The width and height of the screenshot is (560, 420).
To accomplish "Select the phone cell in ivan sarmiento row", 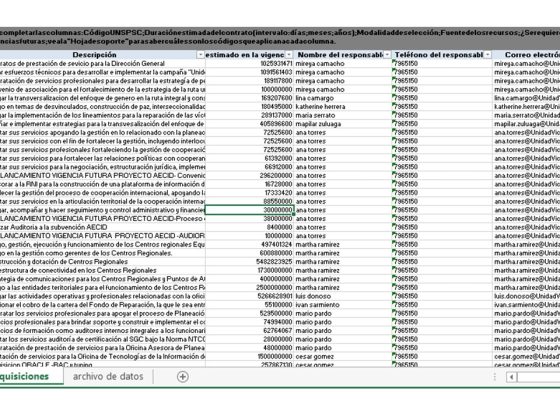I will click(442, 305).
